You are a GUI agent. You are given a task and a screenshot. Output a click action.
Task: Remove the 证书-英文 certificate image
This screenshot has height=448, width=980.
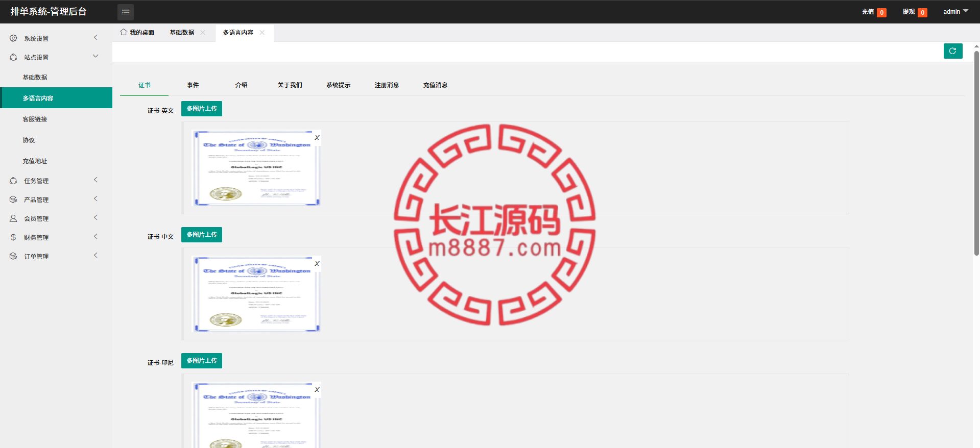click(317, 137)
